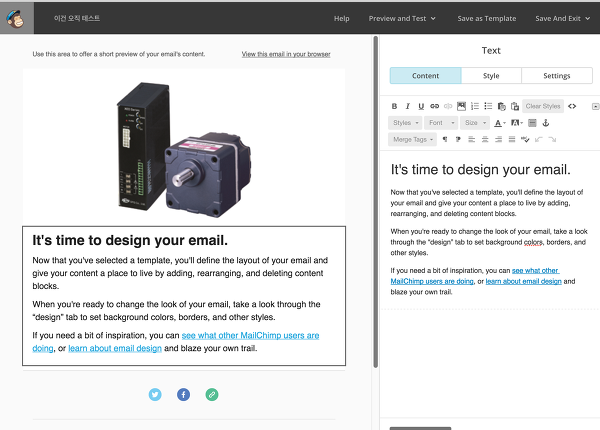Screen dimensions: 600x430
Task: Open the Size dropdown
Action: (x=475, y=123)
